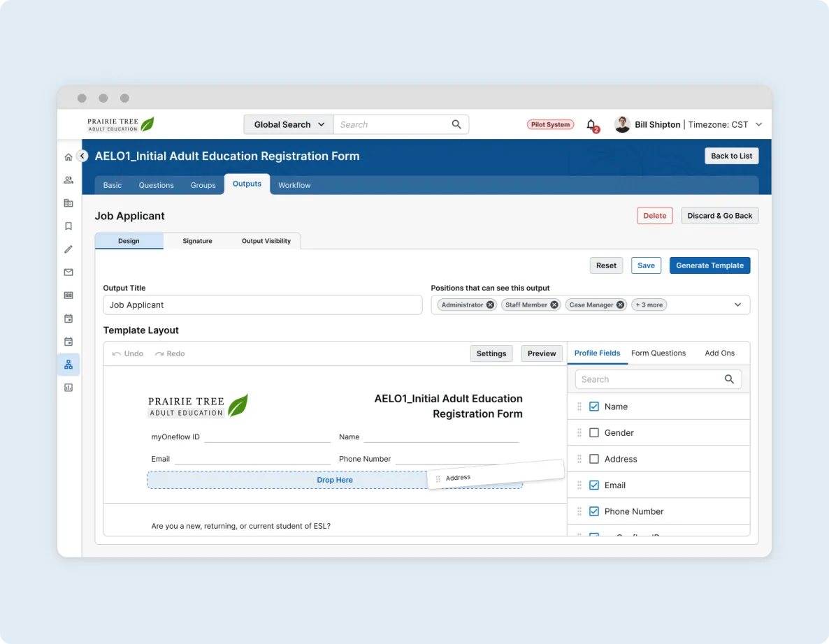Click the Generate Template button

pyautogui.click(x=709, y=265)
